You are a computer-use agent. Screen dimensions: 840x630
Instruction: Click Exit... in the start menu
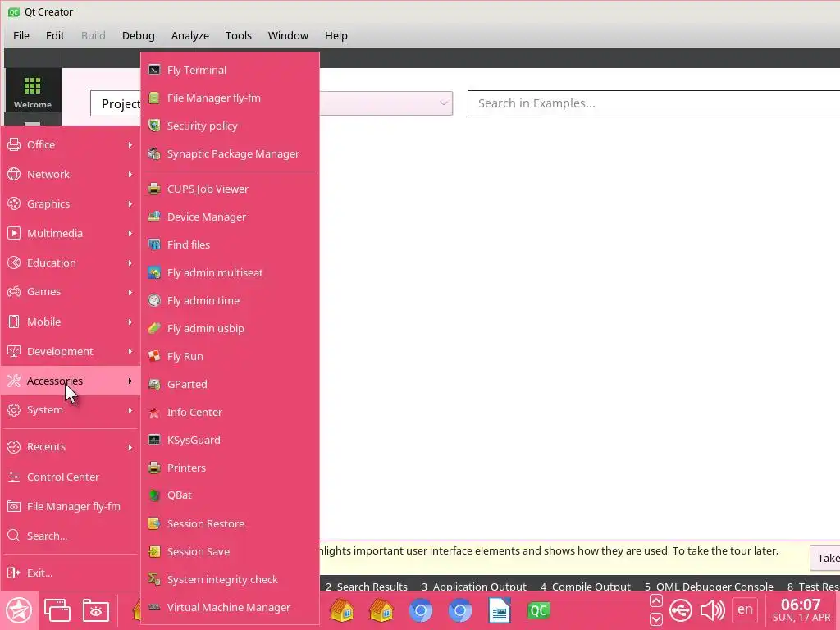coord(71,573)
